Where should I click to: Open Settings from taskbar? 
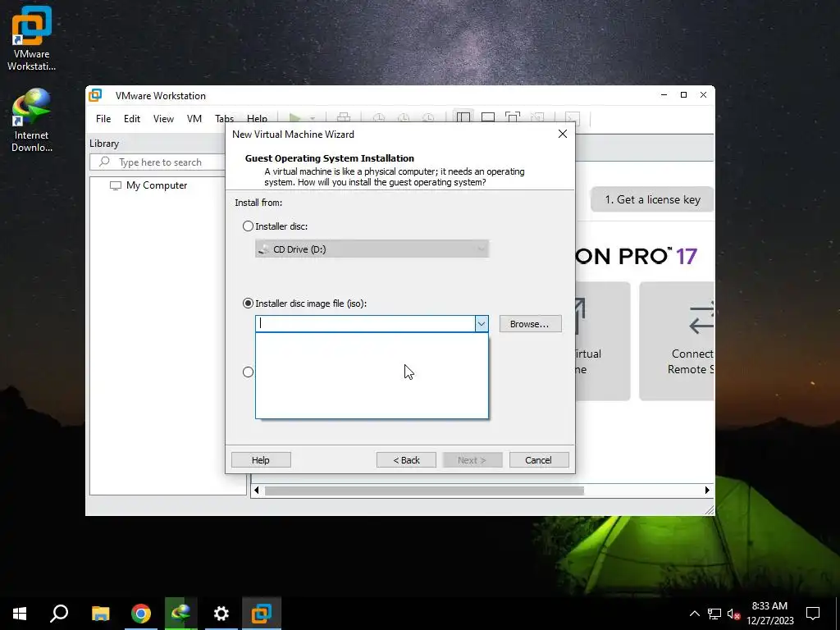(x=221, y=614)
